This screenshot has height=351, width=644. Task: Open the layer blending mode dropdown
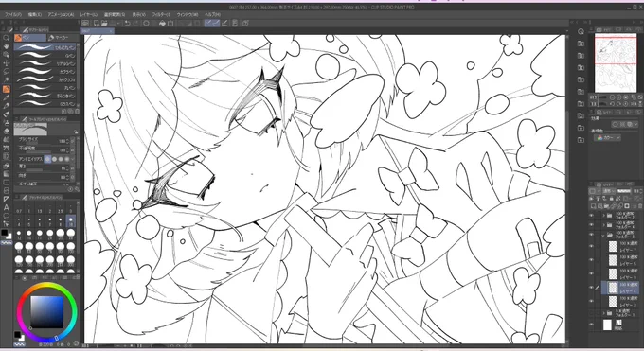pyautogui.click(x=608, y=191)
